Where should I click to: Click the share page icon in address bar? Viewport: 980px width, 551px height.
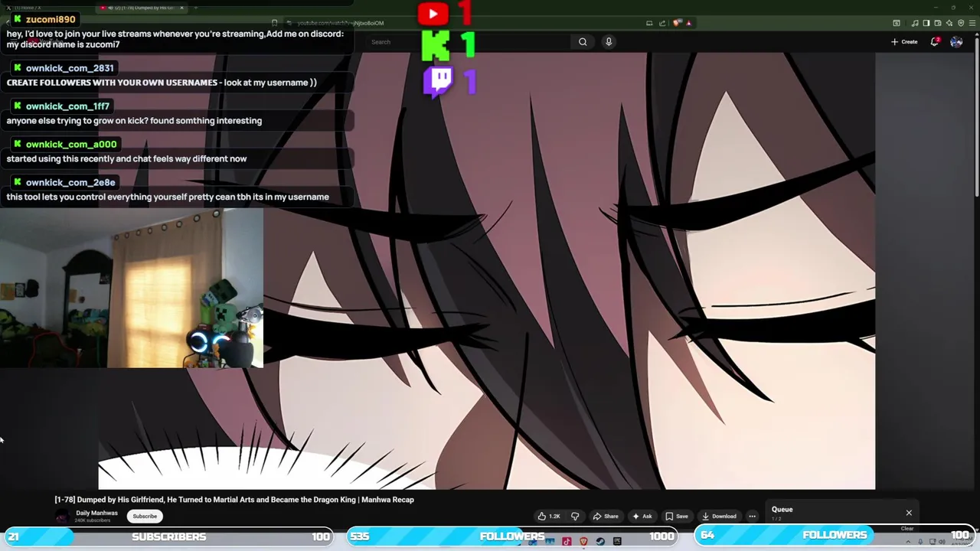662,23
